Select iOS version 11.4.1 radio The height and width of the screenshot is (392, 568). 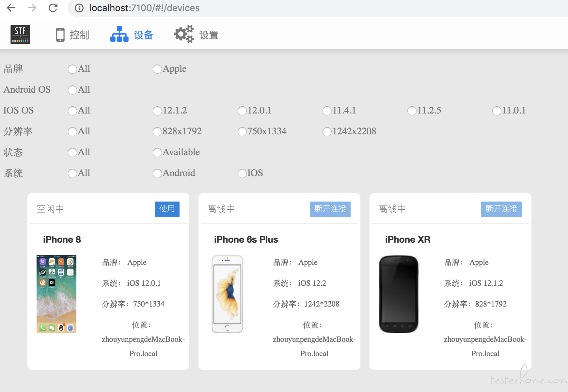click(x=327, y=111)
